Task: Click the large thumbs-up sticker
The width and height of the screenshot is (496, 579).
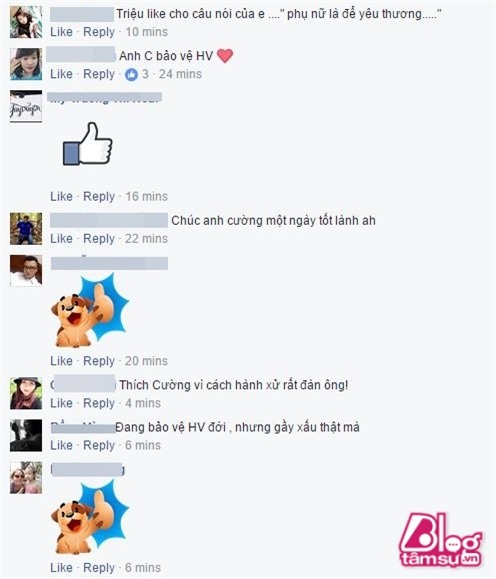Action: (x=88, y=144)
